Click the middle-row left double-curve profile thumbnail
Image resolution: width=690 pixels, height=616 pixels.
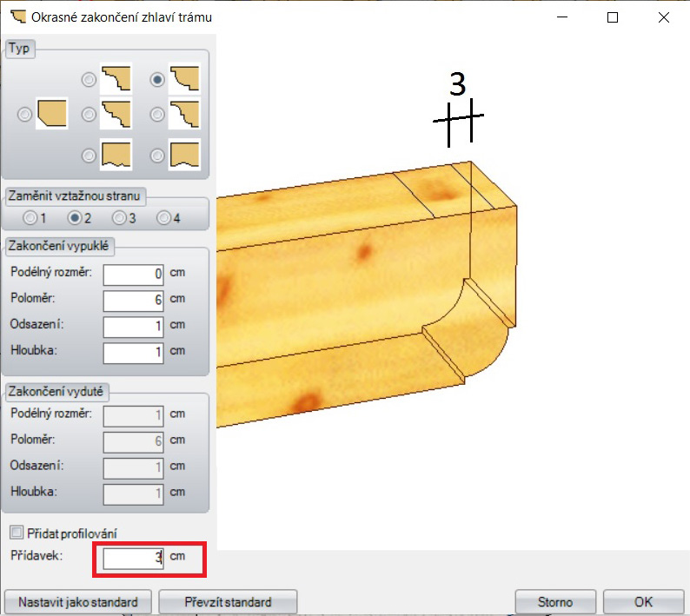point(116,114)
